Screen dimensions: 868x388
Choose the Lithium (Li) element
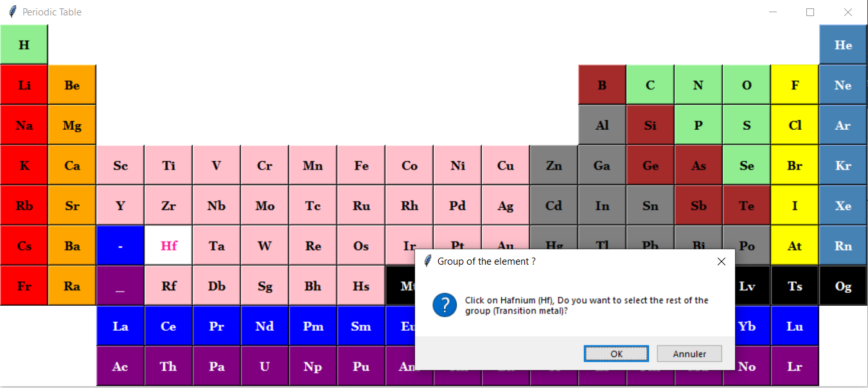(x=24, y=85)
